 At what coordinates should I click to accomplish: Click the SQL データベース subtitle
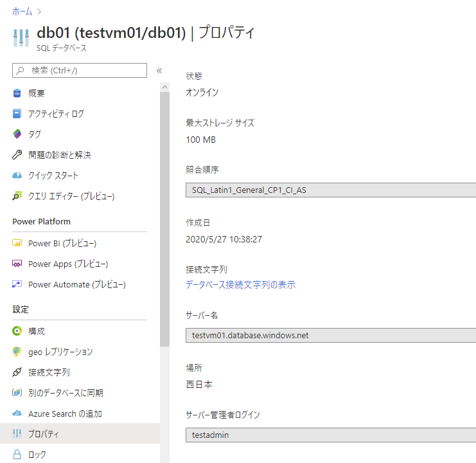[x=62, y=48]
